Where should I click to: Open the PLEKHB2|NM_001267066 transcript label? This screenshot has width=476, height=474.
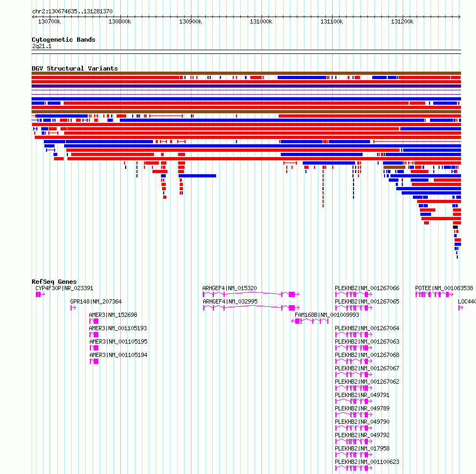[x=367, y=288]
